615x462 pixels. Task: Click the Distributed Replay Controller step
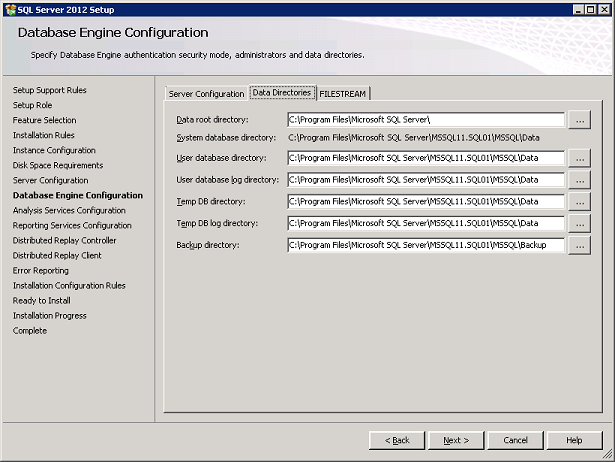64,240
